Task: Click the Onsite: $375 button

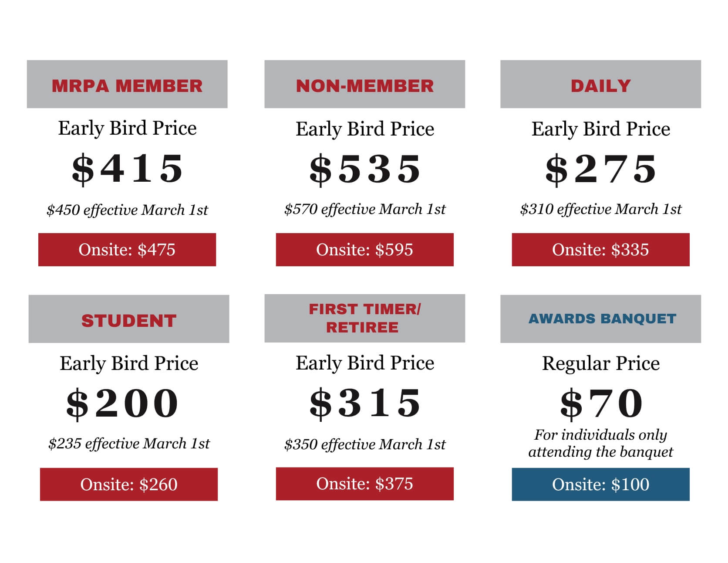Action: click(364, 484)
